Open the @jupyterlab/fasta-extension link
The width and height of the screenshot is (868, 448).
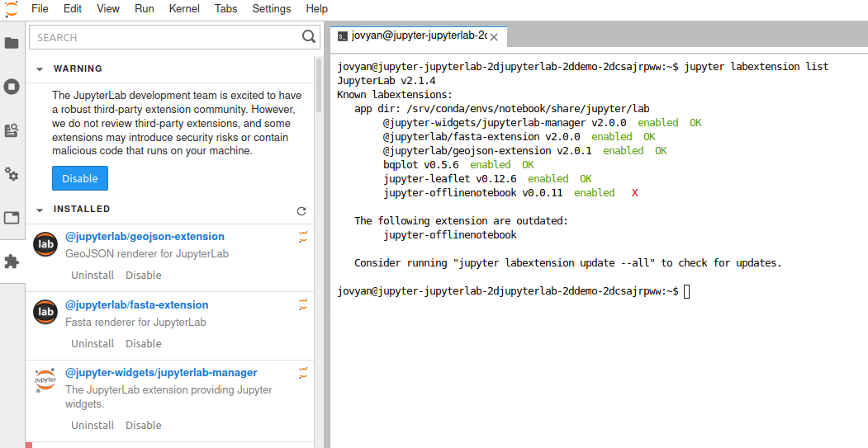pyautogui.click(x=137, y=304)
